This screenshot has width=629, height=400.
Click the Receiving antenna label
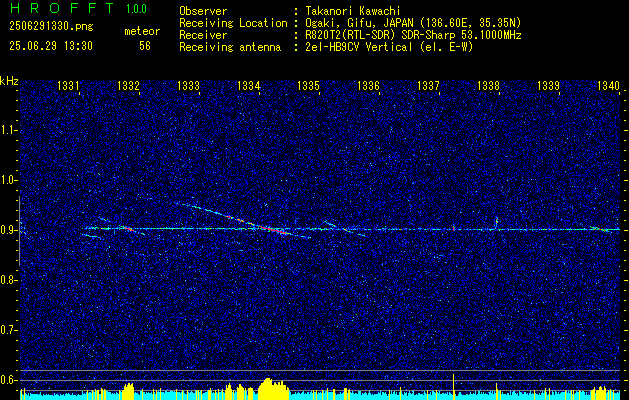click(x=230, y=47)
